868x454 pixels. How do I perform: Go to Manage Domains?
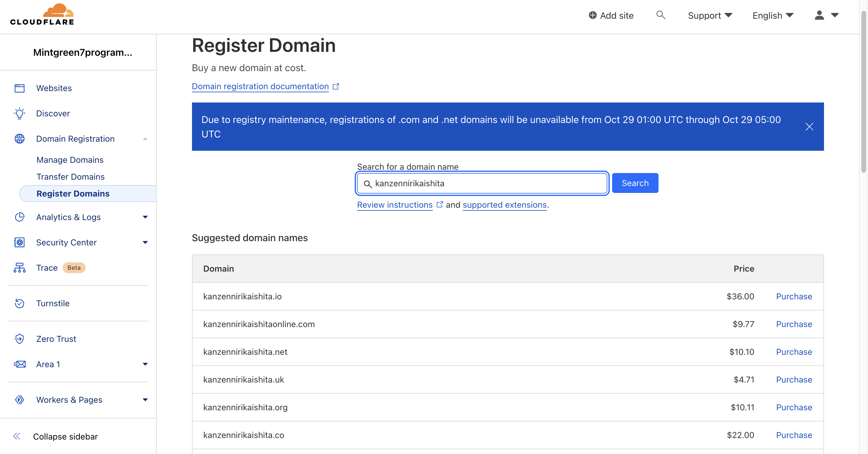(x=70, y=160)
